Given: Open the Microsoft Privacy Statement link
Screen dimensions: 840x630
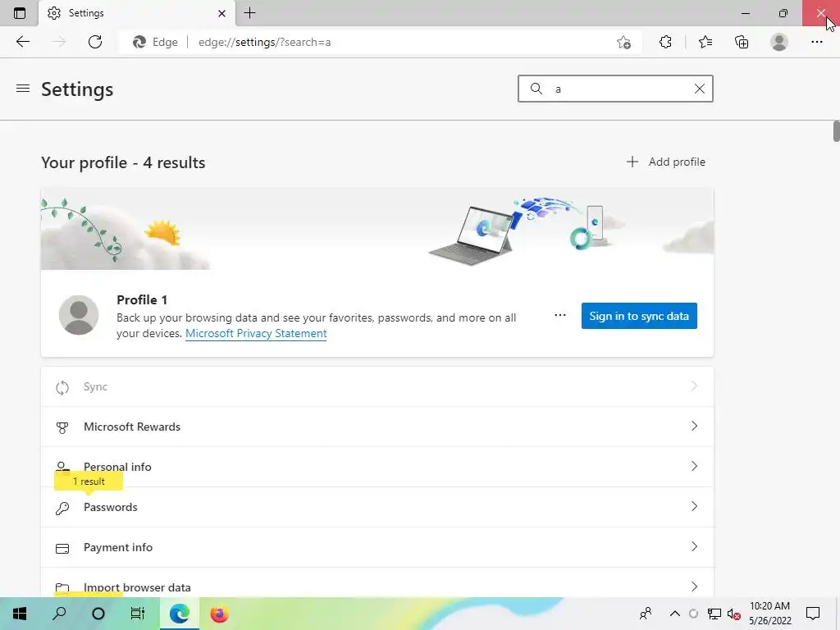Looking at the screenshot, I should 256,333.
